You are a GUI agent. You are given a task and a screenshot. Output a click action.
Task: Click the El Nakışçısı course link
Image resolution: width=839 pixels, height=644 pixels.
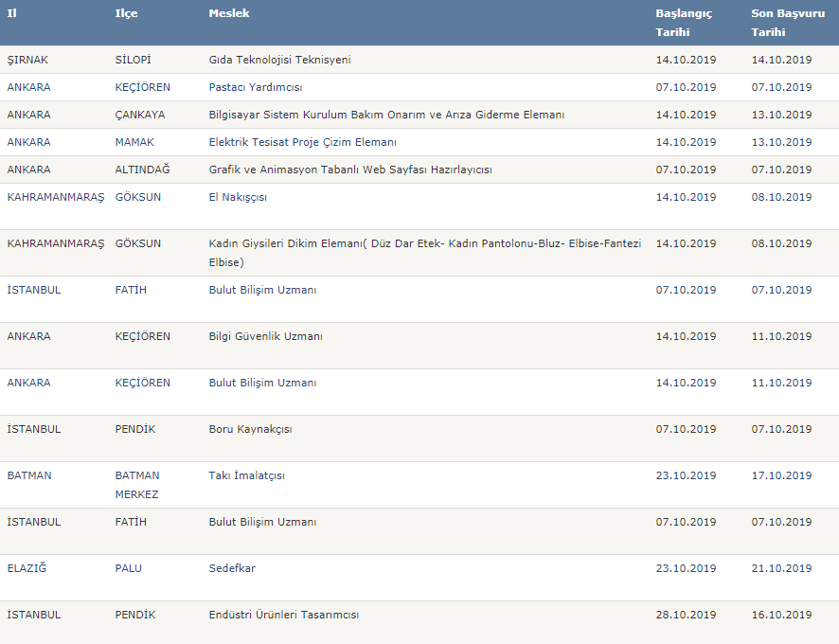click(238, 197)
